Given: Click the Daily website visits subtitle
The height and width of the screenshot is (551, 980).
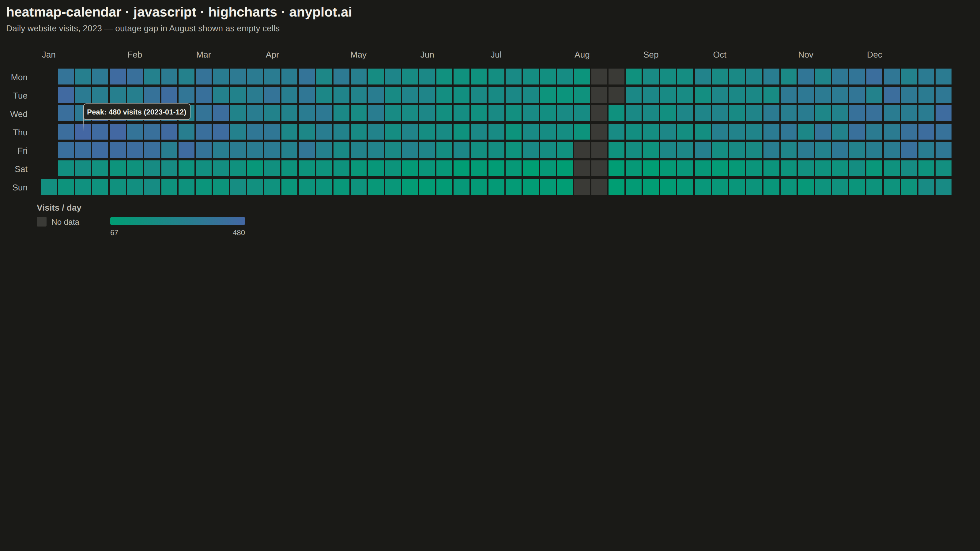Looking at the screenshot, I should (143, 28).
